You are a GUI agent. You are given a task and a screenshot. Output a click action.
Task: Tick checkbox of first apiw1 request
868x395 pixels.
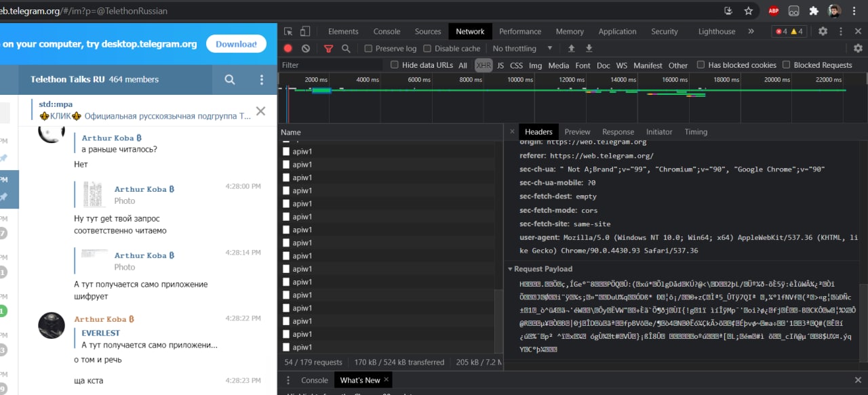pyautogui.click(x=286, y=152)
